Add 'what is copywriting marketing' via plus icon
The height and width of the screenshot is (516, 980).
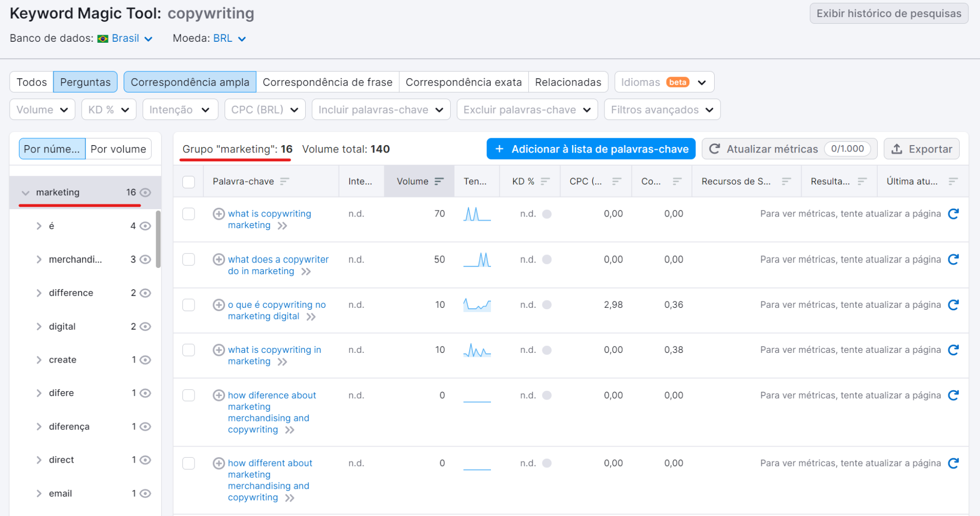tap(219, 214)
